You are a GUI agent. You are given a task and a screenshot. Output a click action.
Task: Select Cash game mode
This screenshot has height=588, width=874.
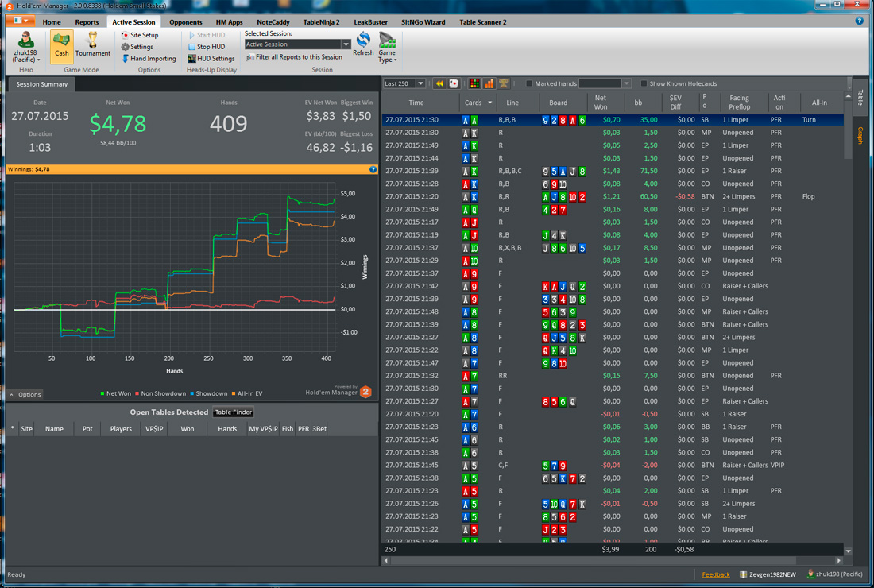61,46
